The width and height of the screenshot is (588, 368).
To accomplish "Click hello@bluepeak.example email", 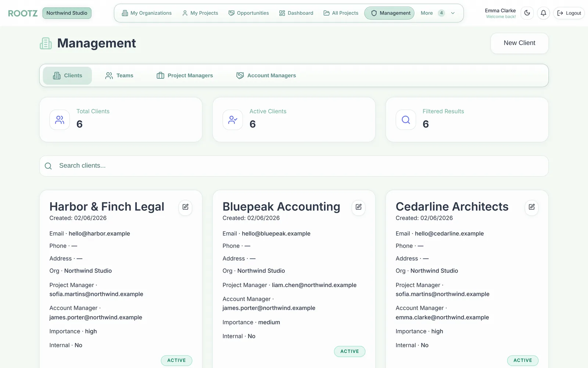I will [276, 234].
